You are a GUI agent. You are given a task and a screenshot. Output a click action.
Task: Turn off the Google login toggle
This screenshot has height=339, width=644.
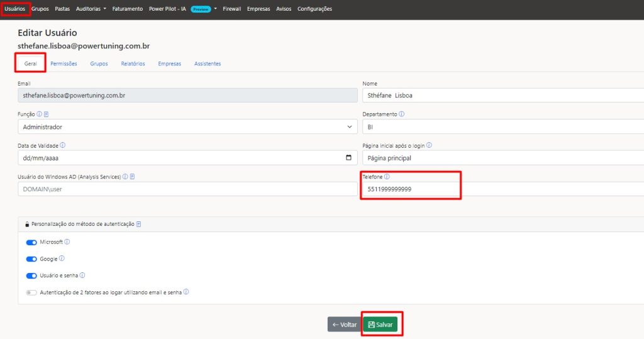point(31,258)
